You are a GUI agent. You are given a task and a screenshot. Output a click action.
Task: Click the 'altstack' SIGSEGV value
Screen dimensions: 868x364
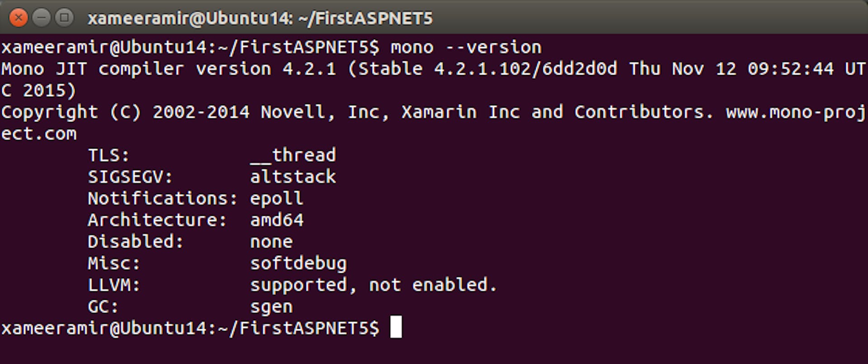293,177
